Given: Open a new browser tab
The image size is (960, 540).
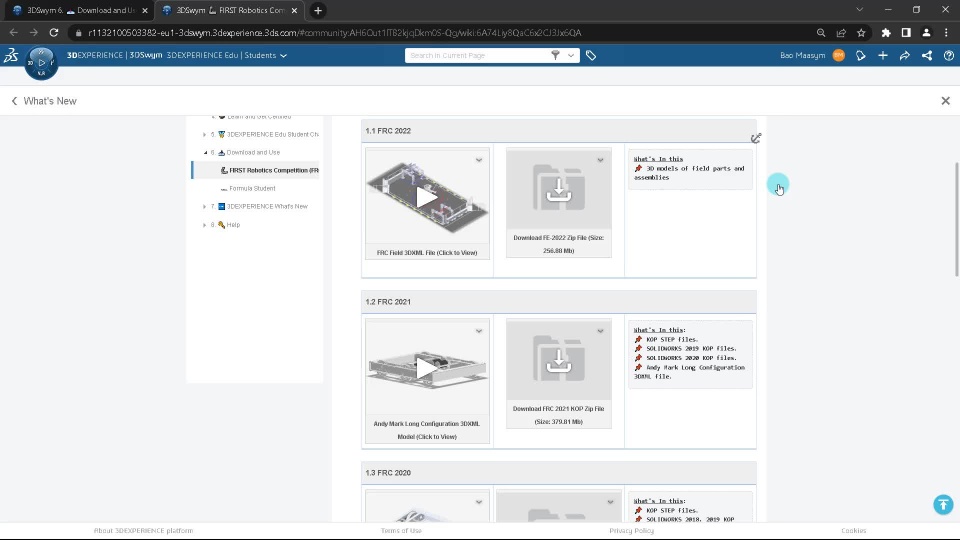Looking at the screenshot, I should [318, 10].
